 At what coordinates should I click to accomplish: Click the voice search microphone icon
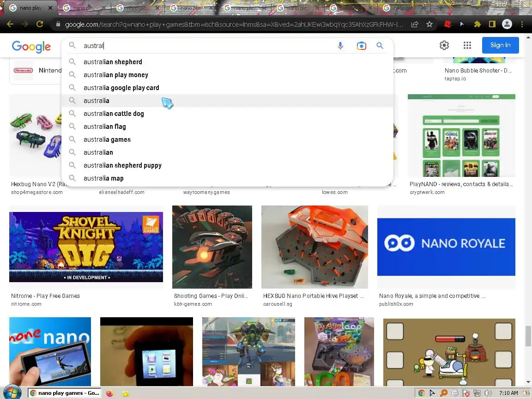click(x=340, y=45)
